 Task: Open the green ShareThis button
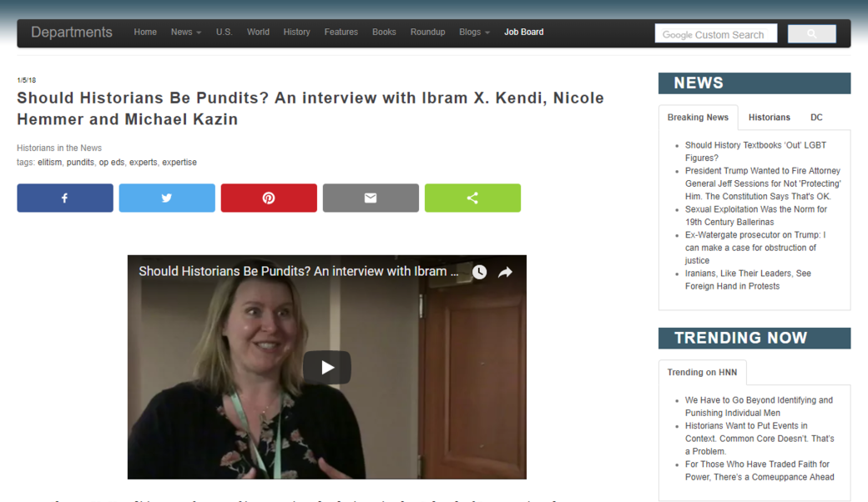[472, 198]
